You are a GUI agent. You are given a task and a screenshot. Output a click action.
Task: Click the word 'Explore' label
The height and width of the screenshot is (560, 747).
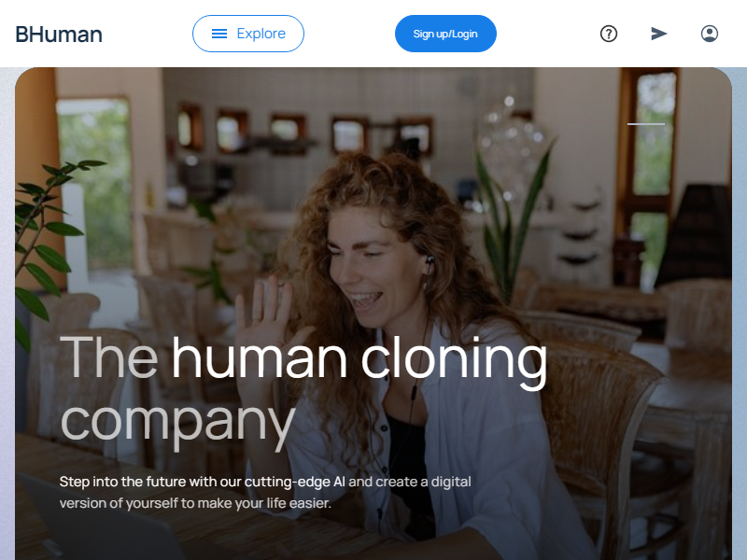pyautogui.click(x=261, y=34)
